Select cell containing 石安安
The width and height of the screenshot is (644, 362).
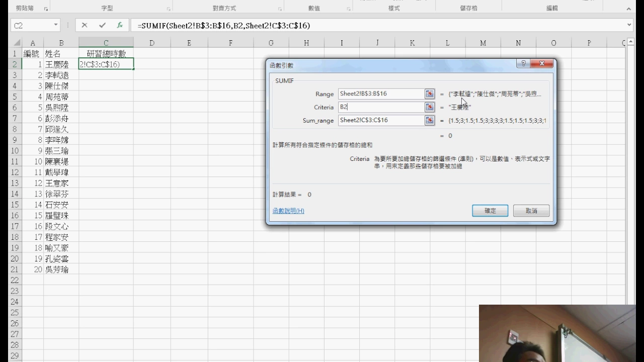click(61, 205)
